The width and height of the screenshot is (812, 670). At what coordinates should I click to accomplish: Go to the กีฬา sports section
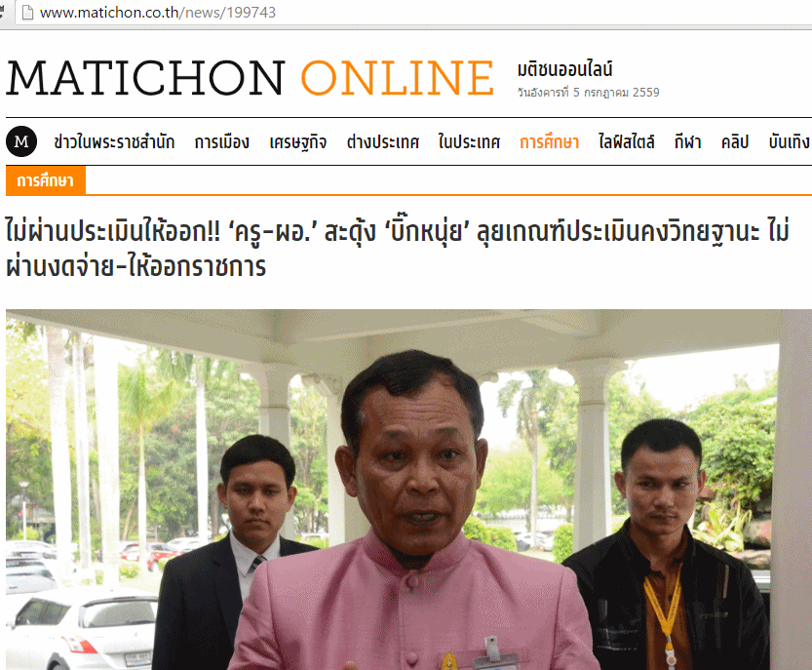688,141
